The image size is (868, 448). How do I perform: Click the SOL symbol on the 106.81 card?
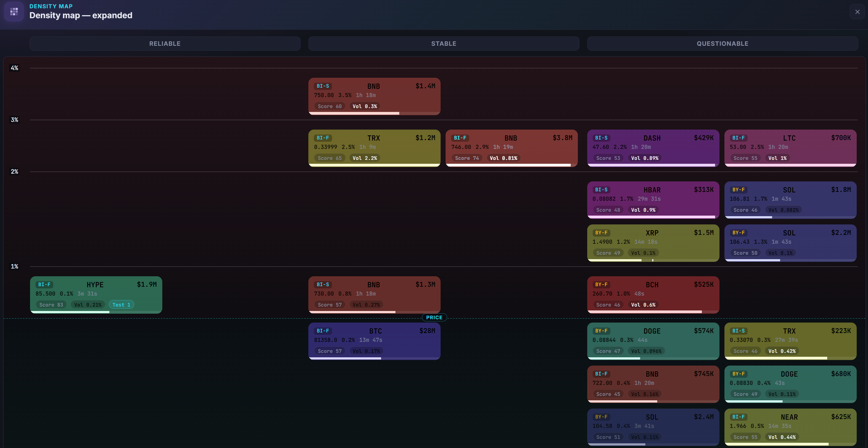pos(789,190)
